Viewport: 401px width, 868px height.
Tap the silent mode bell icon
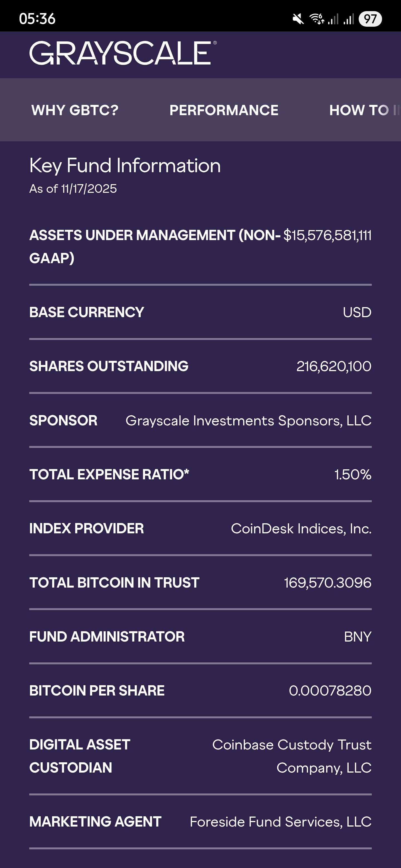pos(298,19)
